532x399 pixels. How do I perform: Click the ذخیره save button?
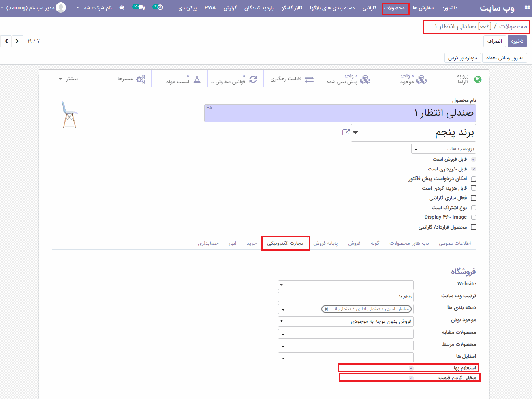517,41
